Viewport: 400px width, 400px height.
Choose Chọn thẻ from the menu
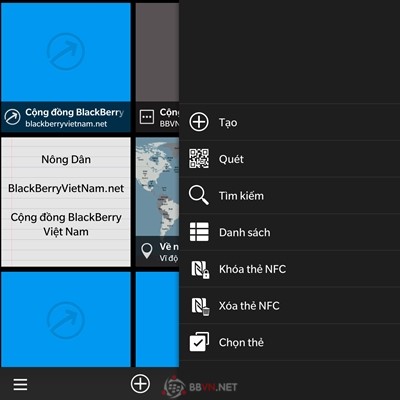pos(290,342)
